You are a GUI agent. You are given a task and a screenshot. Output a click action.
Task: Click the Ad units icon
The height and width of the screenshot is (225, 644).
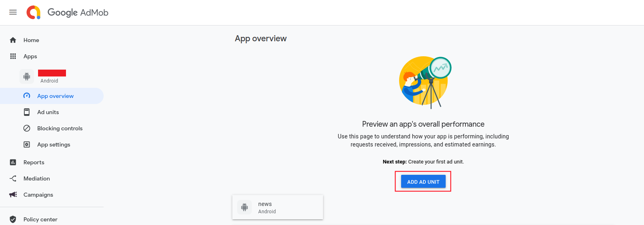tap(27, 112)
